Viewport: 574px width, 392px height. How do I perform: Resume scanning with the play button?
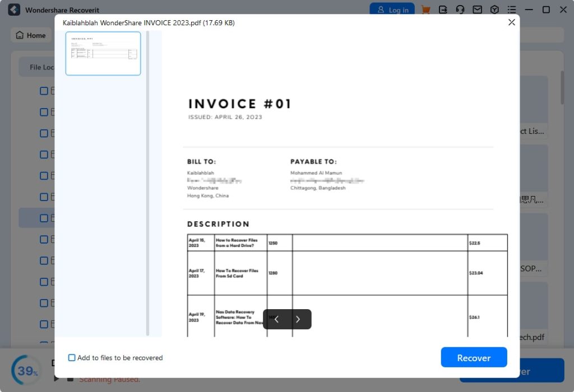(x=56, y=379)
